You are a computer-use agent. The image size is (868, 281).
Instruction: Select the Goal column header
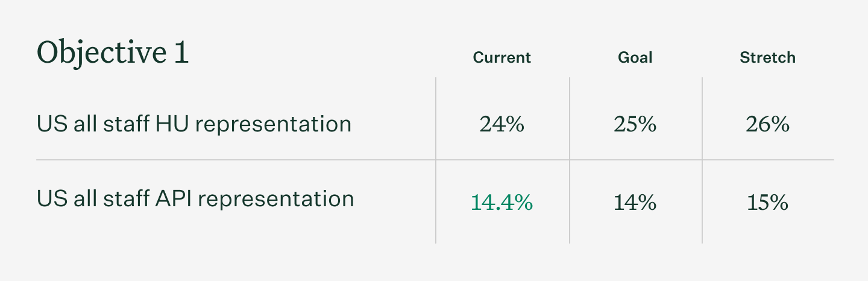click(x=635, y=57)
